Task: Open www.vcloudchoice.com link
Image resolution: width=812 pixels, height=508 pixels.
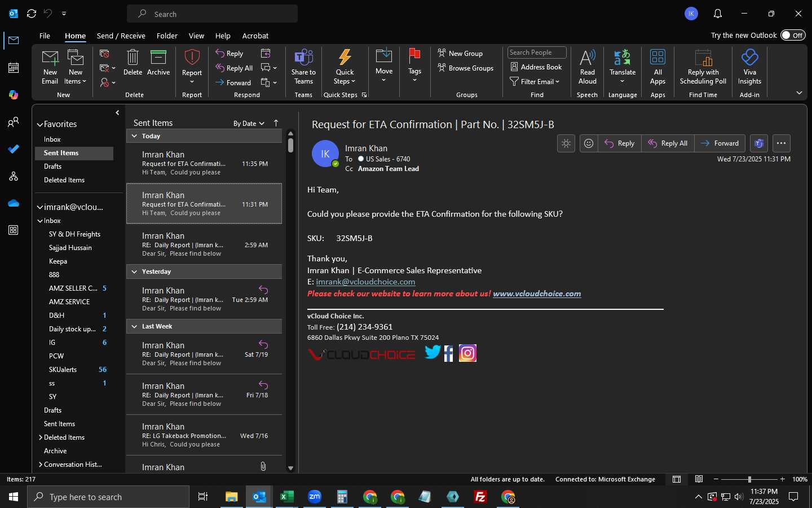Action: click(x=537, y=294)
